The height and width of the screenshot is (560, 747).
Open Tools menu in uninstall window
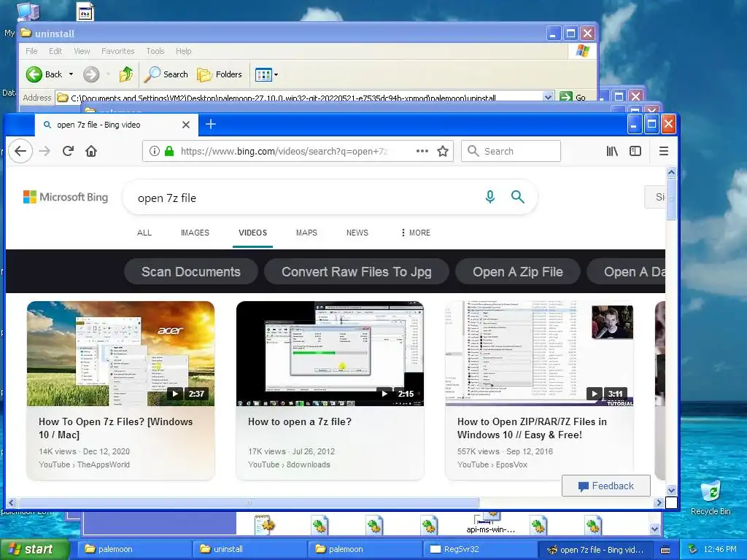coord(155,51)
